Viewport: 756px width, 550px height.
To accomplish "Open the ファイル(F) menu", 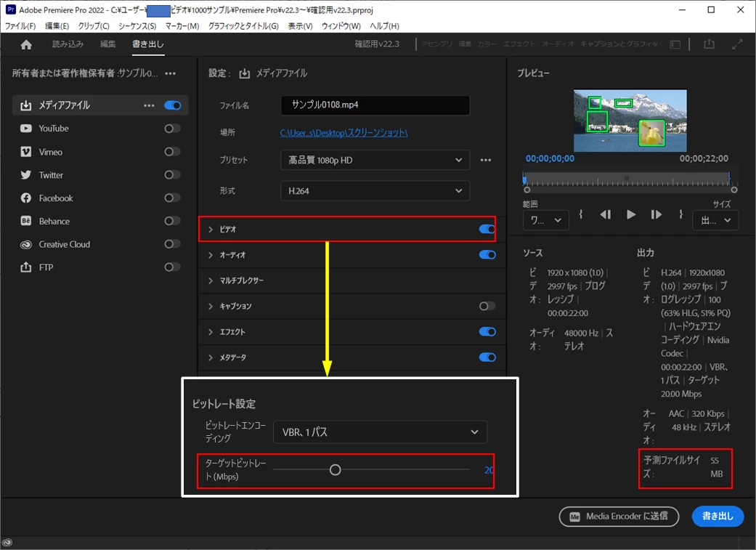I will pyautogui.click(x=20, y=26).
